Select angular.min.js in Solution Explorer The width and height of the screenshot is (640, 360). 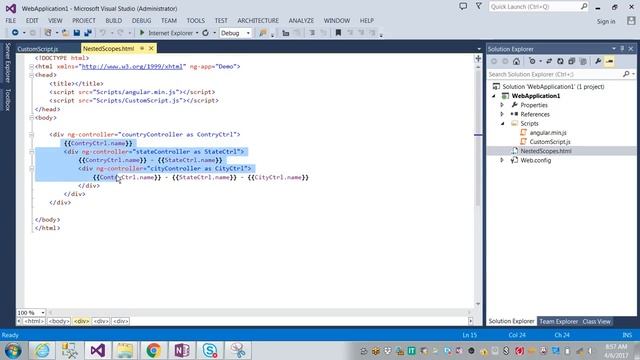[x=548, y=133]
